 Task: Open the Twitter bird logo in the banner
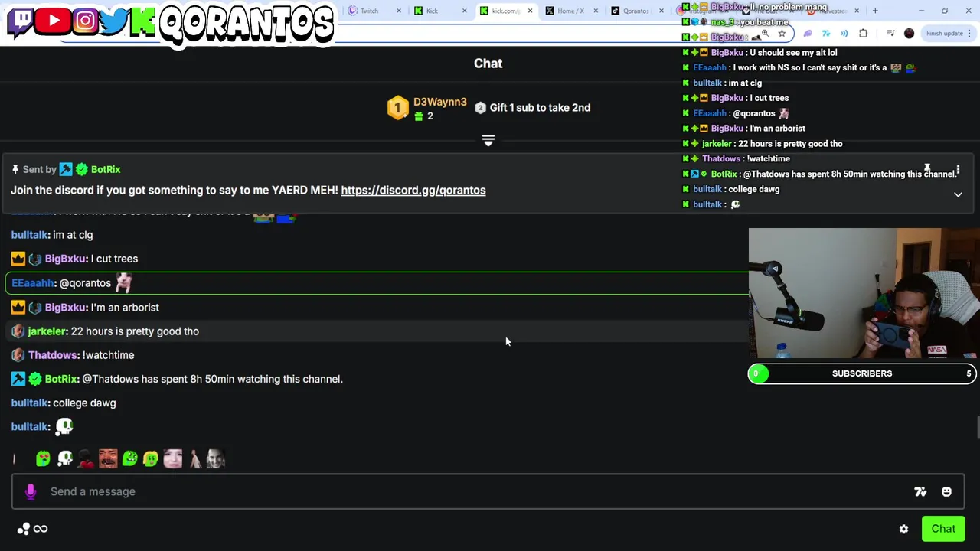pos(113,21)
